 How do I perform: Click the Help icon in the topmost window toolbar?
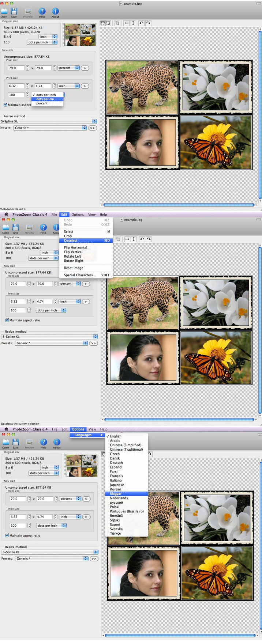42,11
